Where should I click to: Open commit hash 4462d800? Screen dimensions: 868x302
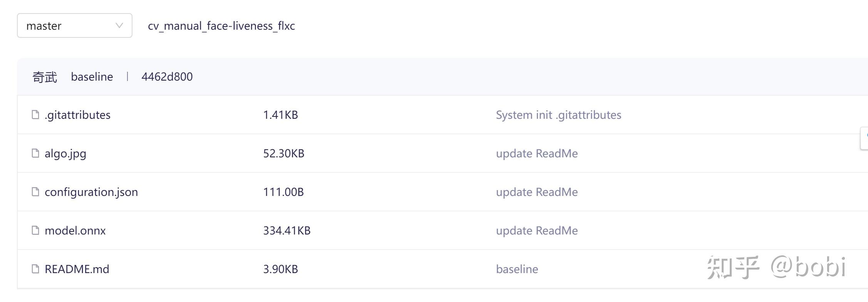click(x=167, y=77)
